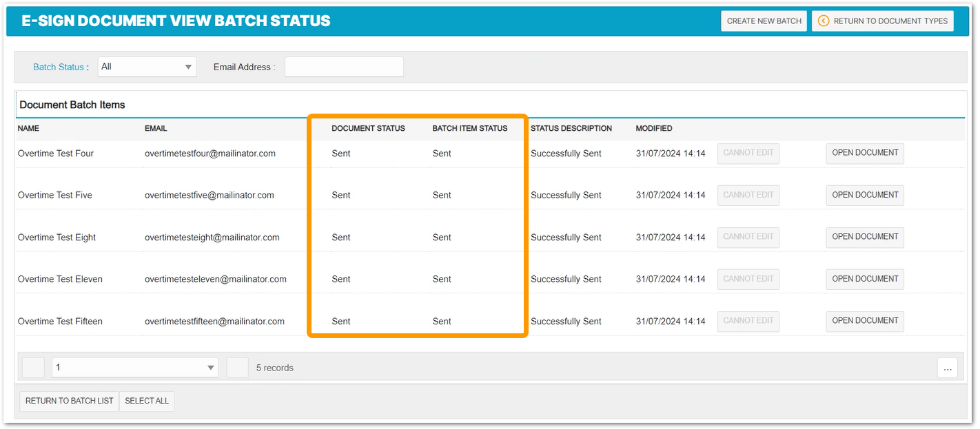Screen dimensions: 980x429
Task: Click the ellipsis button in the pager bar
Action: tap(947, 368)
